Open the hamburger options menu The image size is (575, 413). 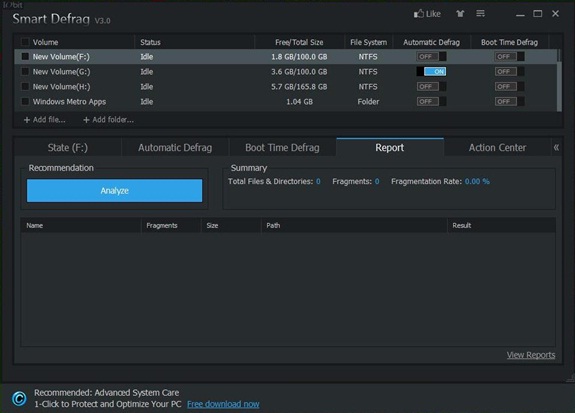pos(480,14)
